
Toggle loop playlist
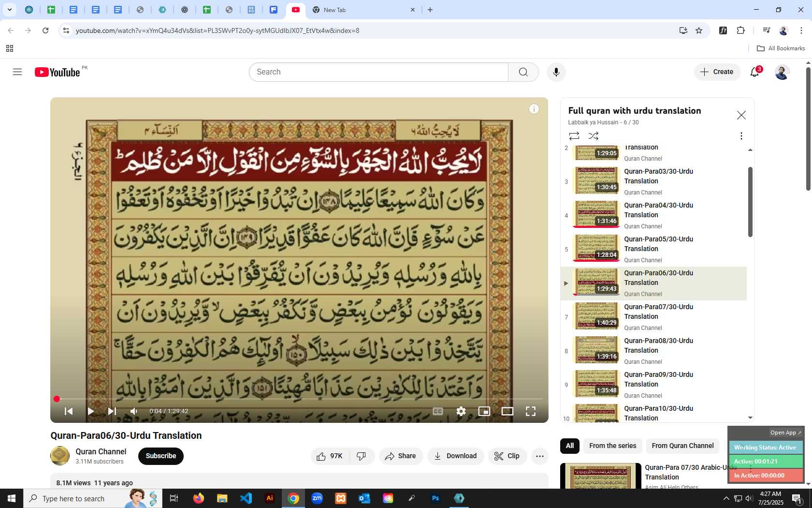(x=574, y=136)
